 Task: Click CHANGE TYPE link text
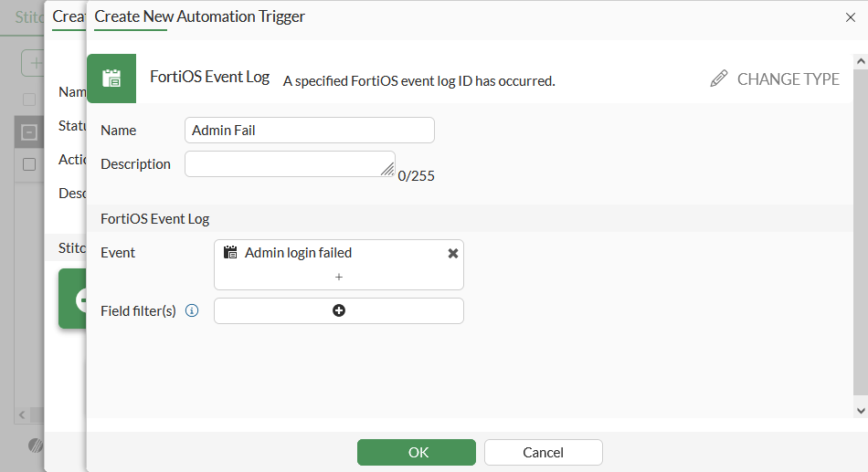click(x=788, y=79)
